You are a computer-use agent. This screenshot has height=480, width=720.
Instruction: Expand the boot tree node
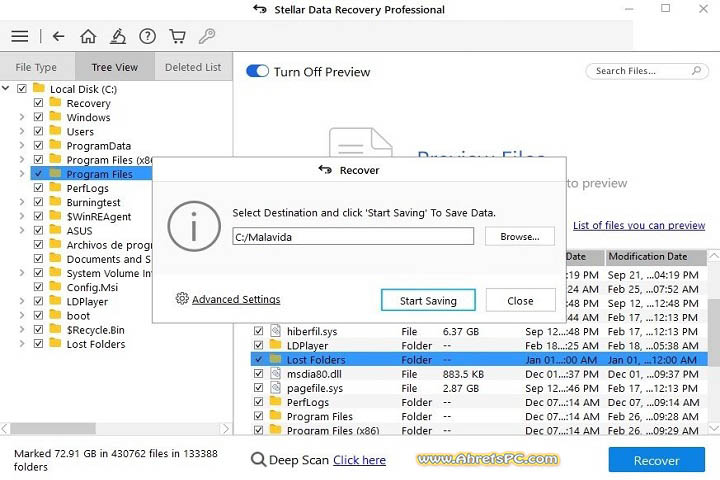(22, 316)
